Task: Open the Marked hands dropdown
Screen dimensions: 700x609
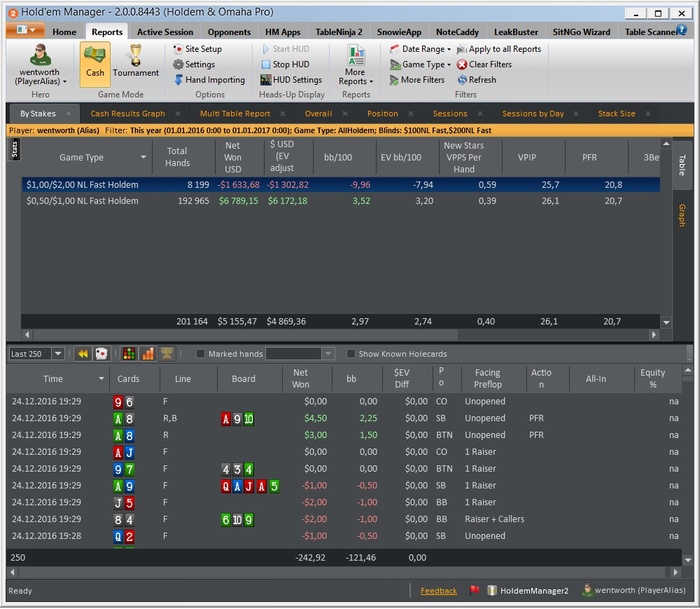Action: tap(328, 354)
